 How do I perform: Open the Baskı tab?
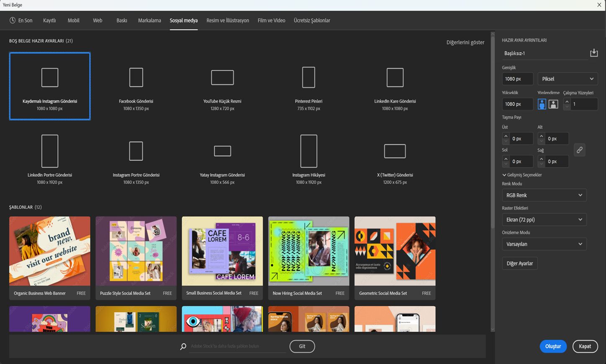[x=122, y=20]
